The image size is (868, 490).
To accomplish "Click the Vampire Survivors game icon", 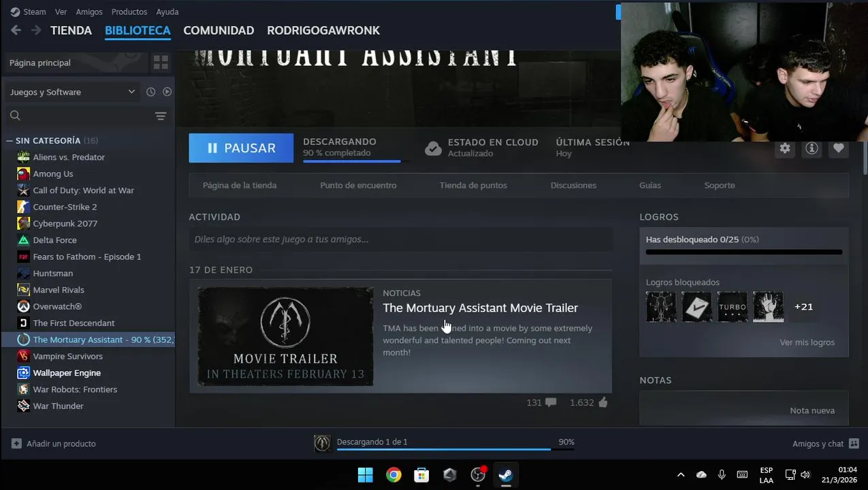I will pos(23,357).
